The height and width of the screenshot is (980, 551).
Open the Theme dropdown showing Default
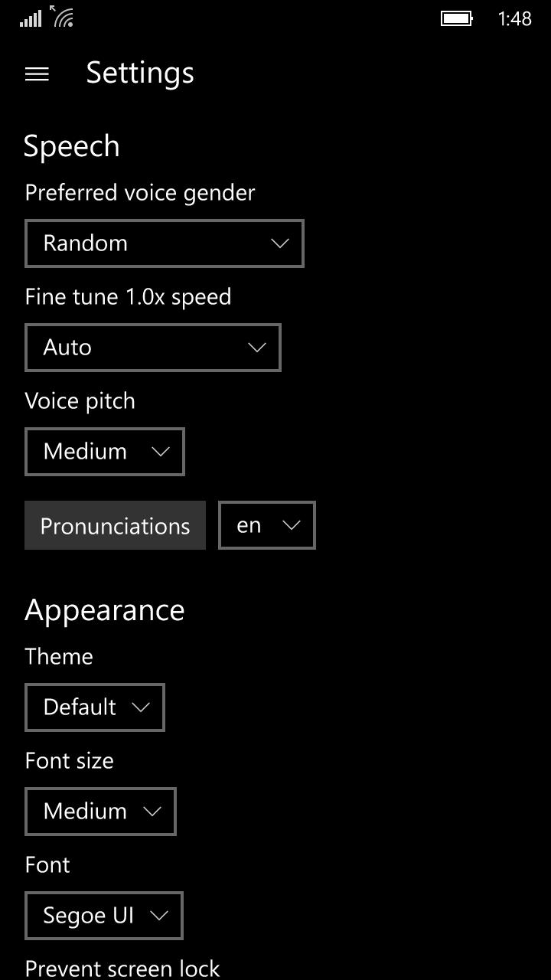pyautogui.click(x=95, y=707)
